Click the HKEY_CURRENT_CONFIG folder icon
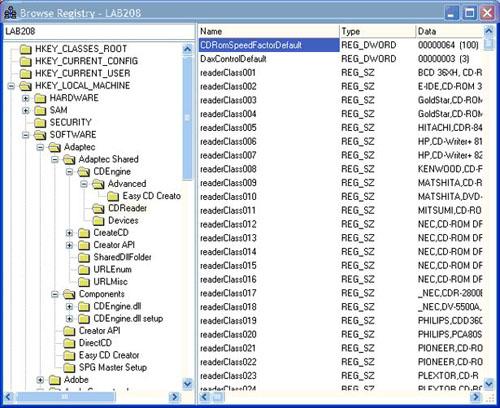500x408 pixels. click(x=26, y=61)
